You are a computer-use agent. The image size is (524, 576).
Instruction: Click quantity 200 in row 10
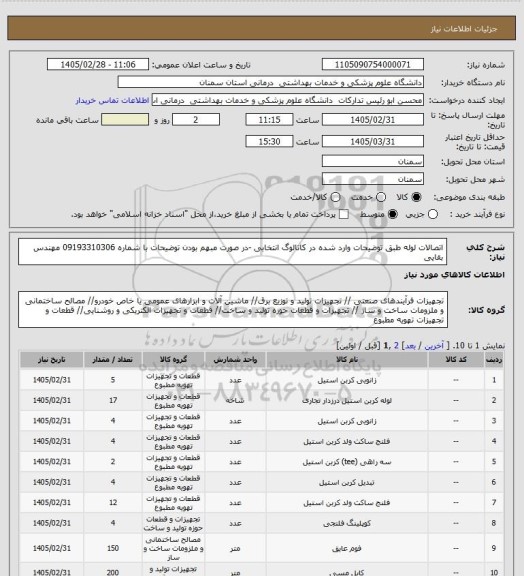pyautogui.click(x=113, y=572)
